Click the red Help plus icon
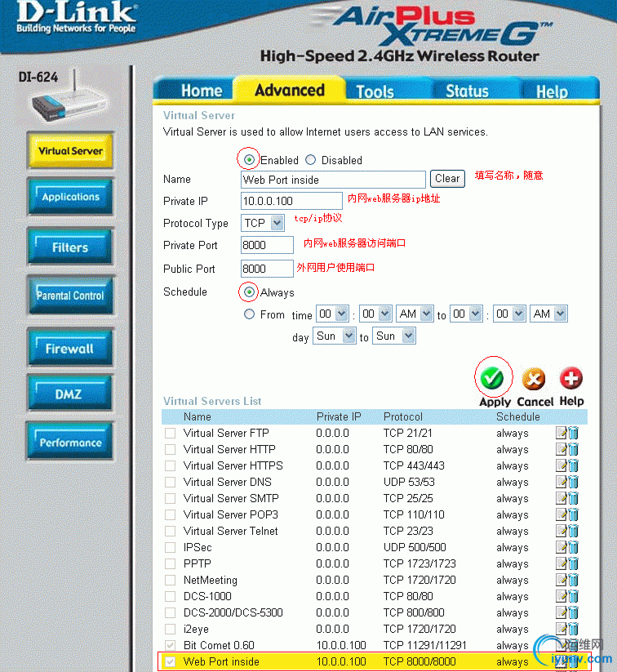Screen dimensions: 617x672 571,378
